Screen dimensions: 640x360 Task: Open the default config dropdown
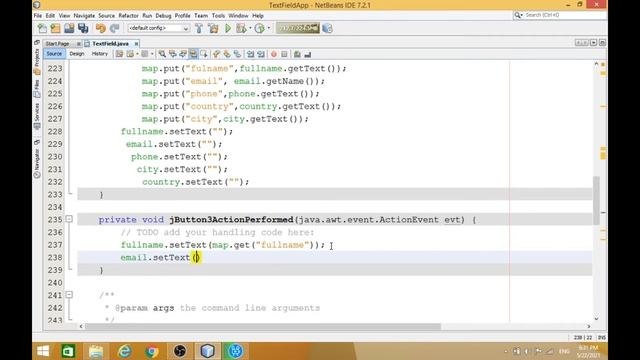click(158, 28)
